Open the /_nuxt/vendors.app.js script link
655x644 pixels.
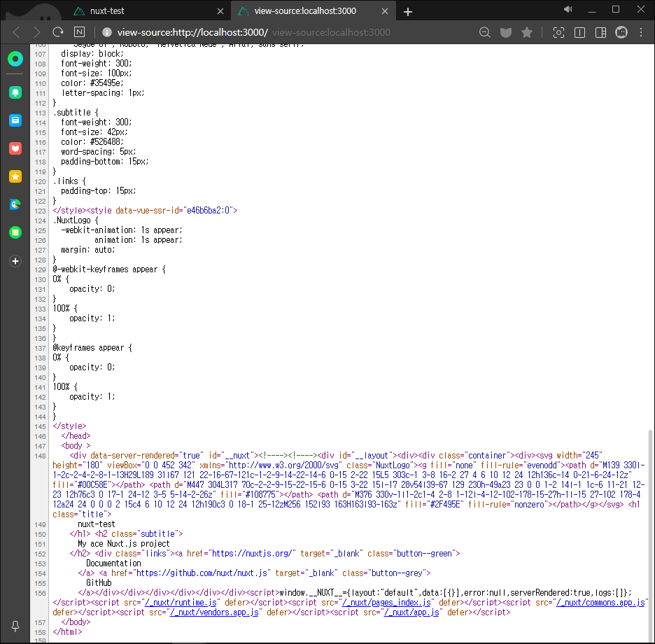pyautogui.click(x=214, y=612)
